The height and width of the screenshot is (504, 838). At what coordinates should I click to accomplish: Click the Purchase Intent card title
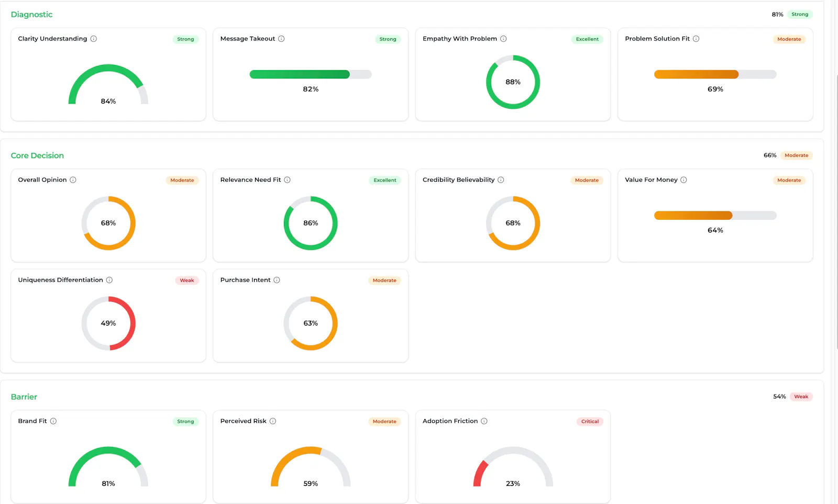point(246,280)
